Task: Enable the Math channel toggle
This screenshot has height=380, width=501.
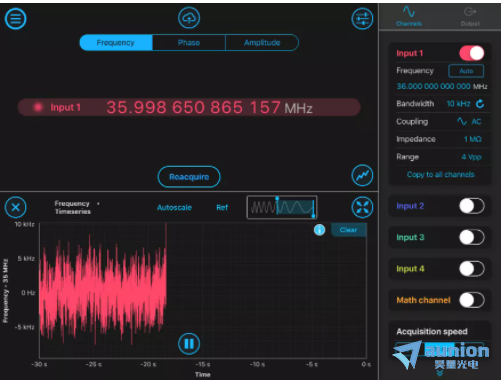Action: coord(472,300)
